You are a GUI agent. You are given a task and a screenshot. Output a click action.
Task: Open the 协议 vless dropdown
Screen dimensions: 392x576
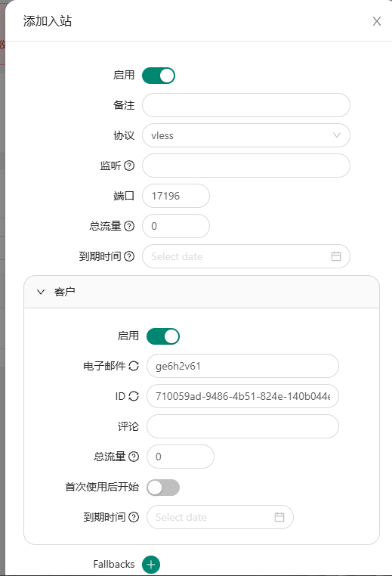coord(246,135)
